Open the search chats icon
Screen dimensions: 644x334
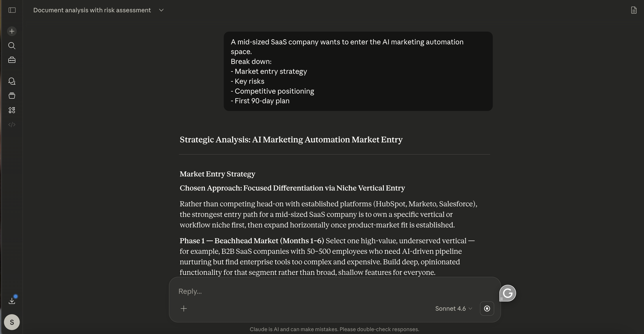coord(12,46)
